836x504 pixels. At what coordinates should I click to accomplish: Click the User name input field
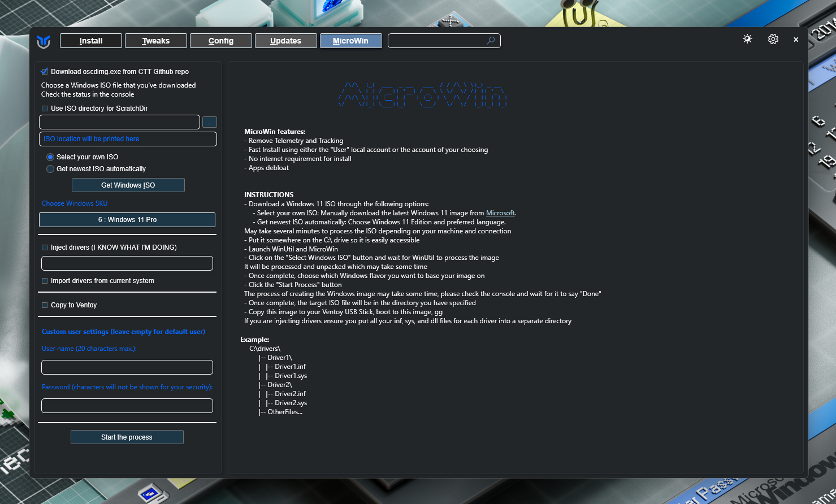click(127, 367)
